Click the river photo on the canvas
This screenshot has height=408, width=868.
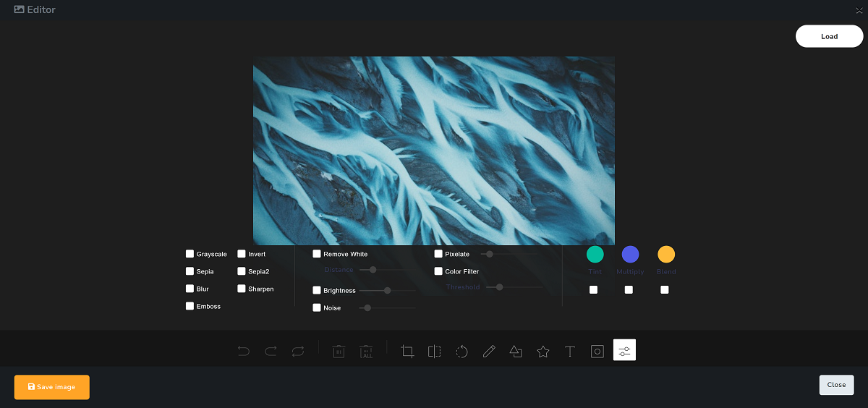pos(434,150)
